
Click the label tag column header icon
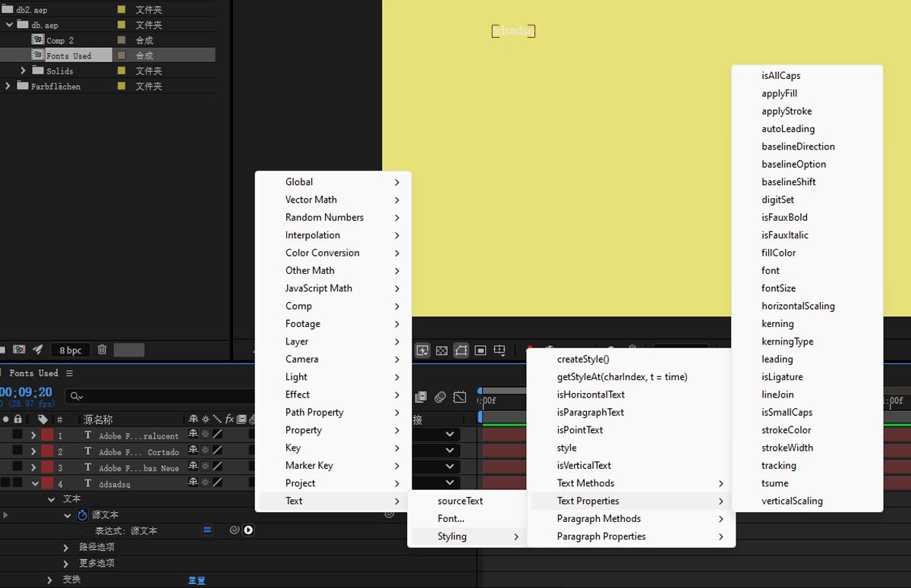[43, 420]
